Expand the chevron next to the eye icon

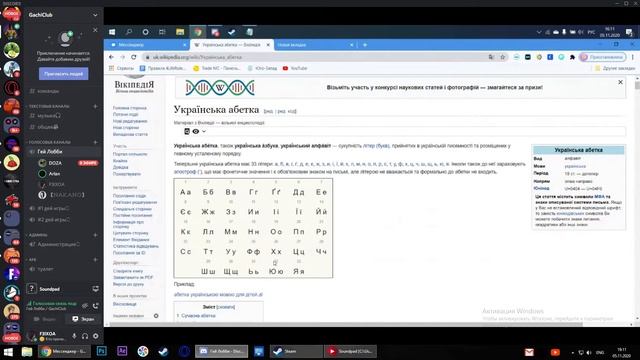204,131
